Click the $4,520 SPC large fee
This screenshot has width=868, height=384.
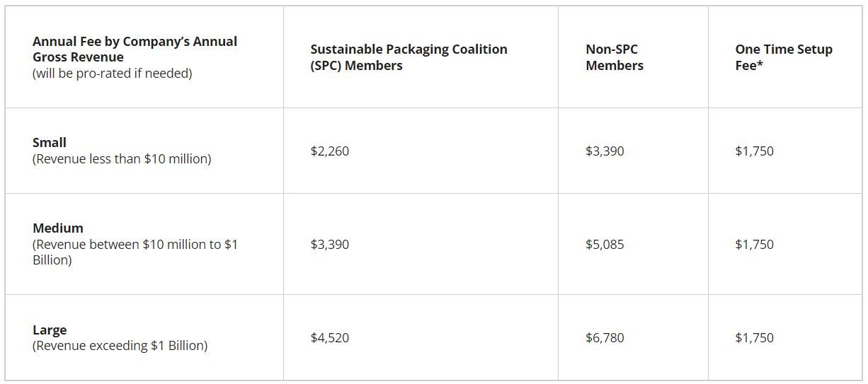point(329,337)
